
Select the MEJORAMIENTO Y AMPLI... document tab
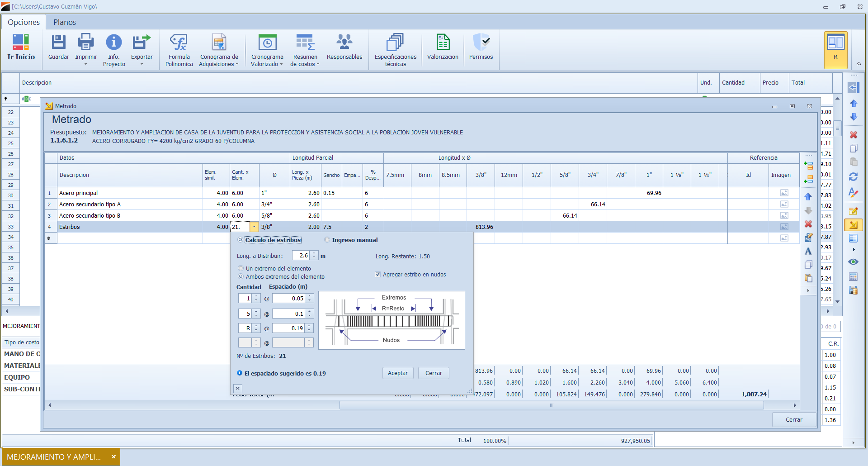click(54, 457)
